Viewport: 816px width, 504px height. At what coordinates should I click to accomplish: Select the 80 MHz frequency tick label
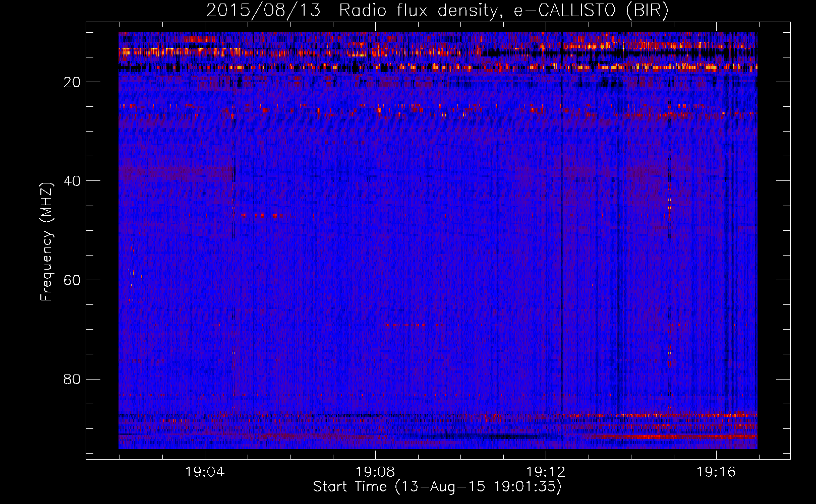[x=72, y=379]
